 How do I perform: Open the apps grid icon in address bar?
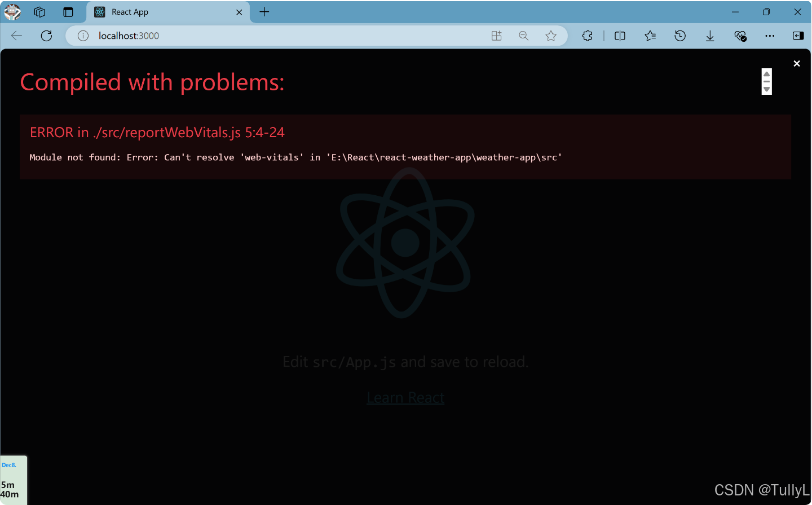pos(496,36)
